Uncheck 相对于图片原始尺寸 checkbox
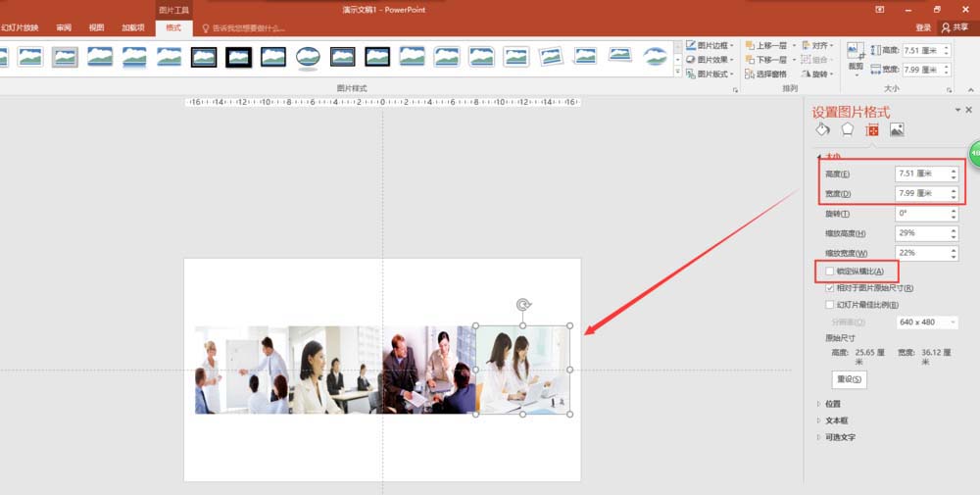980x495 pixels. [829, 288]
